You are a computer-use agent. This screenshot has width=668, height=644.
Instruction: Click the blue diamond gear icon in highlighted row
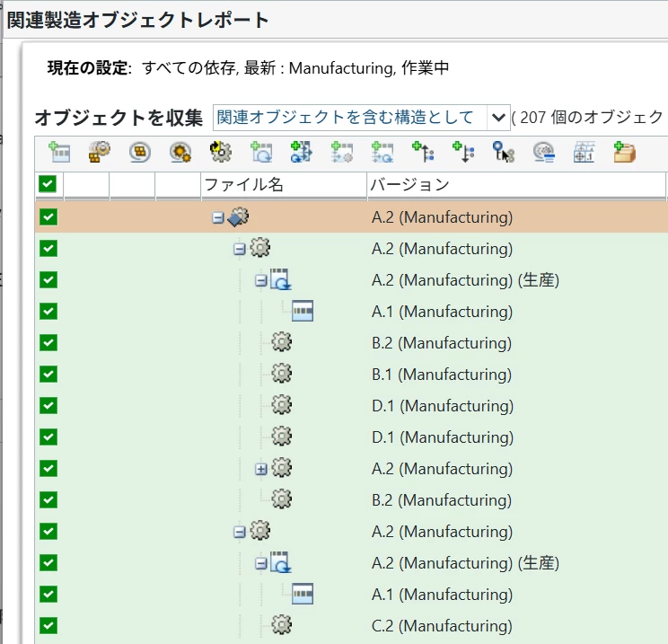tap(239, 217)
